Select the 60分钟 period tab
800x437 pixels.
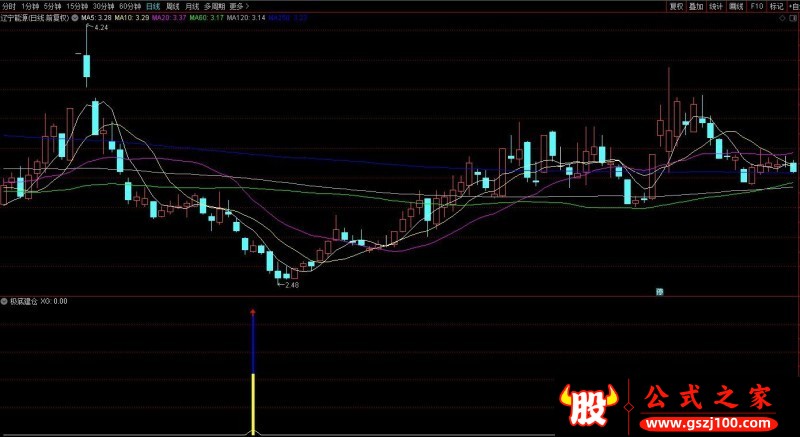130,6
